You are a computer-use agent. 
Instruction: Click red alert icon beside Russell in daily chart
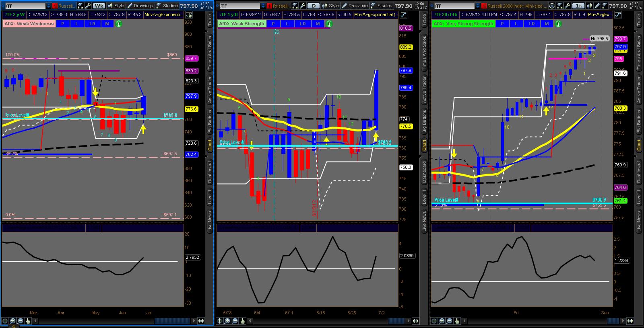(269, 6)
